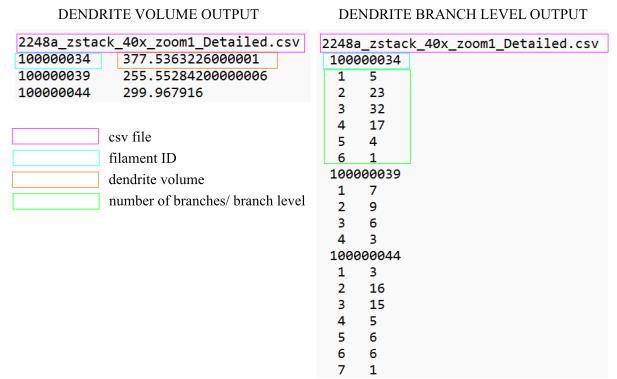The width and height of the screenshot is (617, 379).
Task: Click branch count 16 under filament 100000044
Action: click(x=377, y=288)
